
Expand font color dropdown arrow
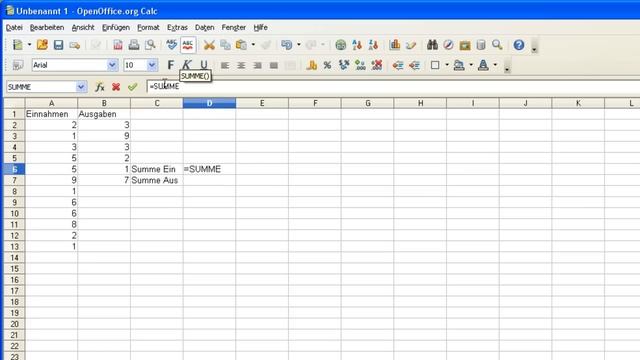(x=495, y=65)
